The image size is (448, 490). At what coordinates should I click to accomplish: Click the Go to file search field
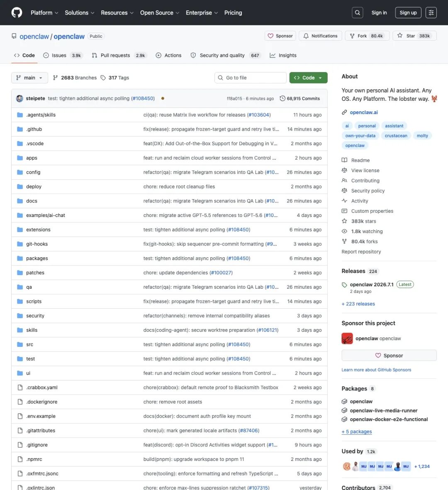click(x=251, y=78)
